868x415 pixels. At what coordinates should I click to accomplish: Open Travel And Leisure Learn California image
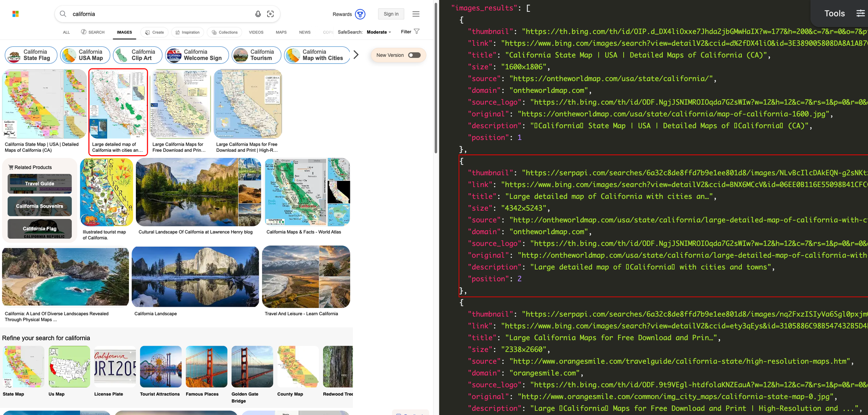click(x=306, y=277)
